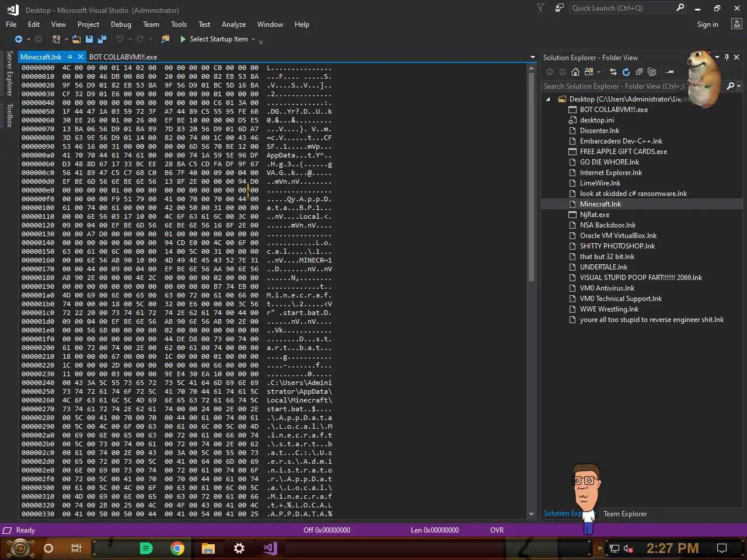Select FREE APPLE GIFT CARDS.exe file
Image resolution: width=747 pixels, height=560 pixels.
(x=623, y=152)
